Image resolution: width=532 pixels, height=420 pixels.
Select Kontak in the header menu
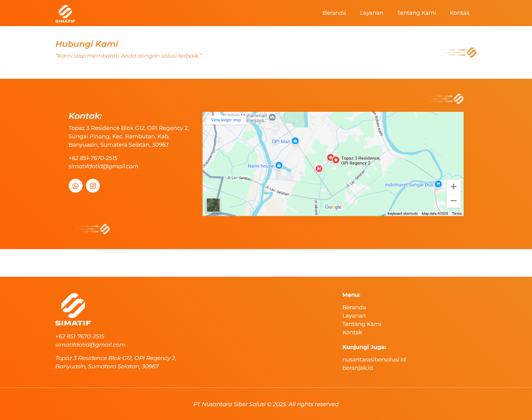tap(459, 13)
